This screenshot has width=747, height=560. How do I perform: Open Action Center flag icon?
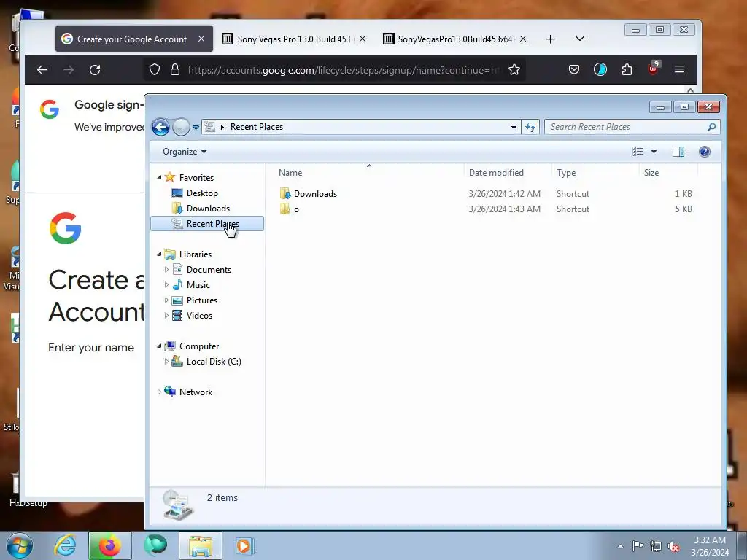click(638, 546)
